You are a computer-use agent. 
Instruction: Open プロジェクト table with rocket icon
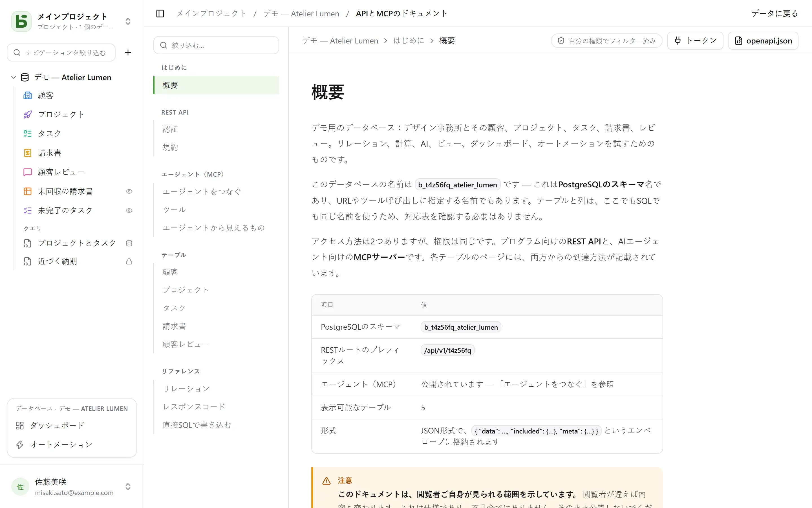click(x=61, y=114)
